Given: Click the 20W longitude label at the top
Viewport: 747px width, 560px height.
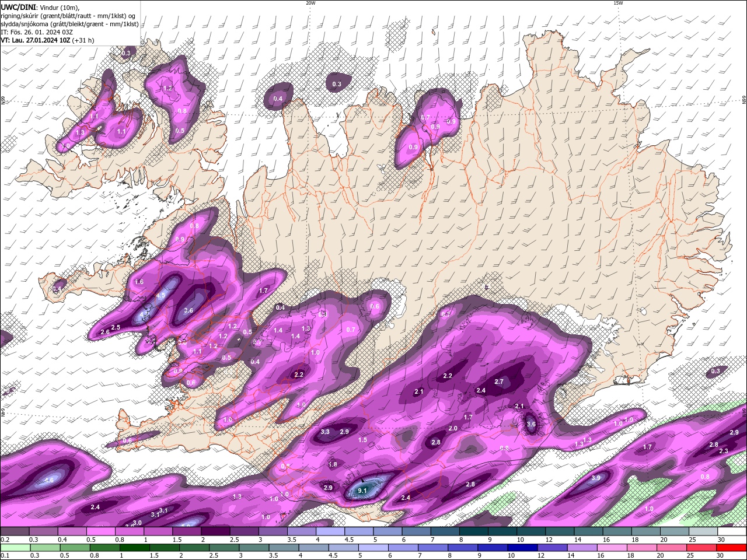Looking at the screenshot, I should [x=310, y=3].
